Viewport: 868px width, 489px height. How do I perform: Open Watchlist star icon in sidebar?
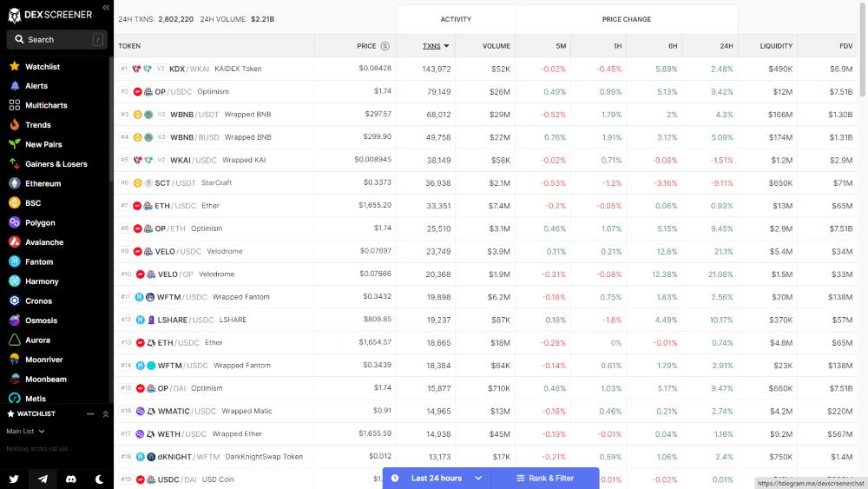[15, 67]
